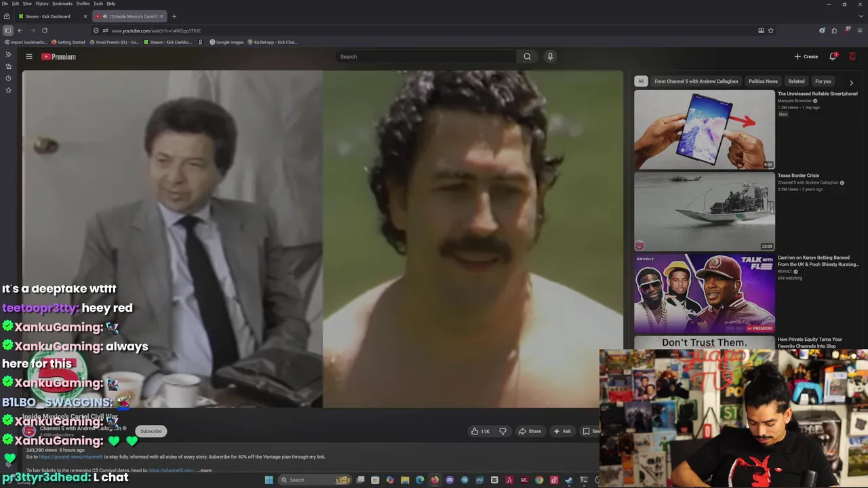Click Marques Brownlee channel name
Screen dimensions: 868x488
click(794, 101)
